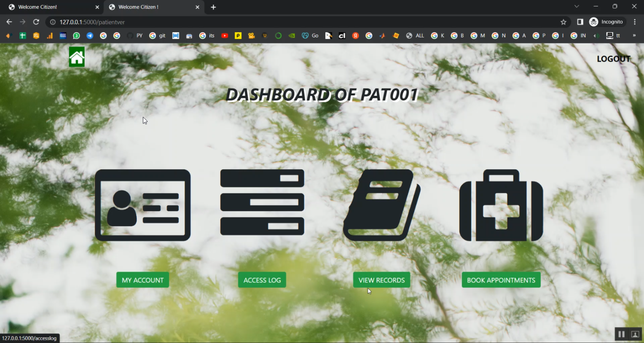Expand the hidden bookmarks overflow chevron
This screenshot has height=343, width=644.
coord(634,36)
